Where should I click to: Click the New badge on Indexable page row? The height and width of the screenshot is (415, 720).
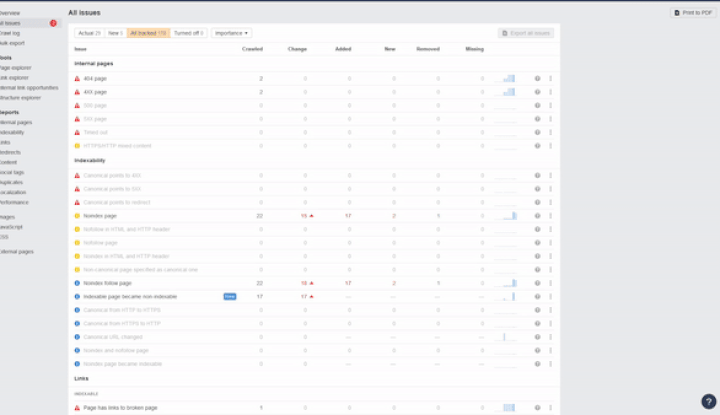(229, 297)
